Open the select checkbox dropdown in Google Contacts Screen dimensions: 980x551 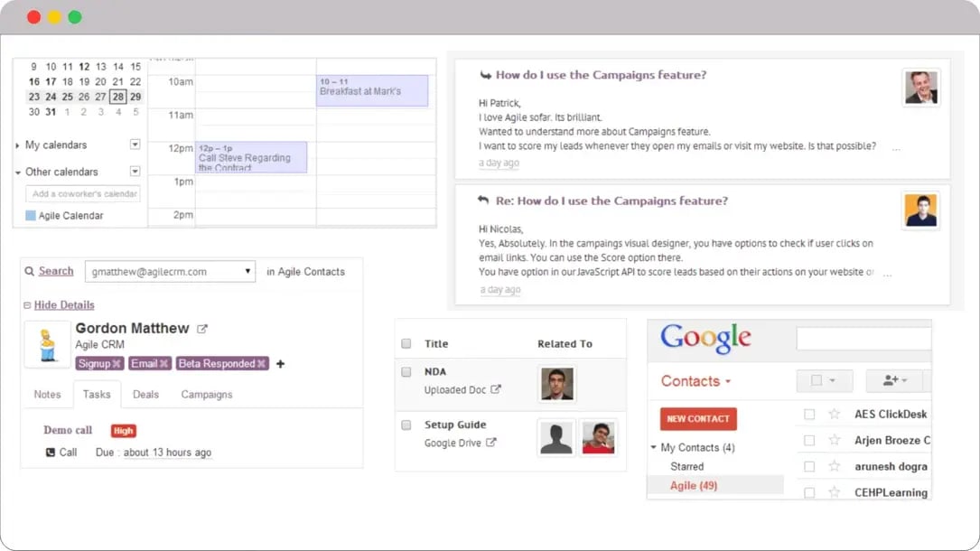tap(824, 380)
